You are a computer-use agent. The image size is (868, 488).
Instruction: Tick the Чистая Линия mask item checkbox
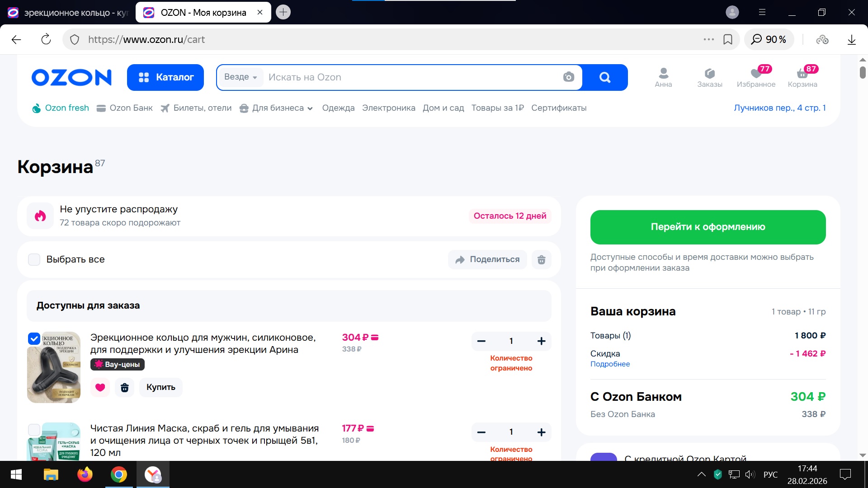(34, 430)
